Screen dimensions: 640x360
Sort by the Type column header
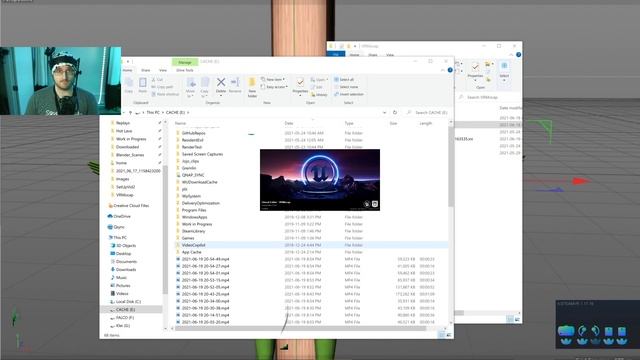point(349,123)
